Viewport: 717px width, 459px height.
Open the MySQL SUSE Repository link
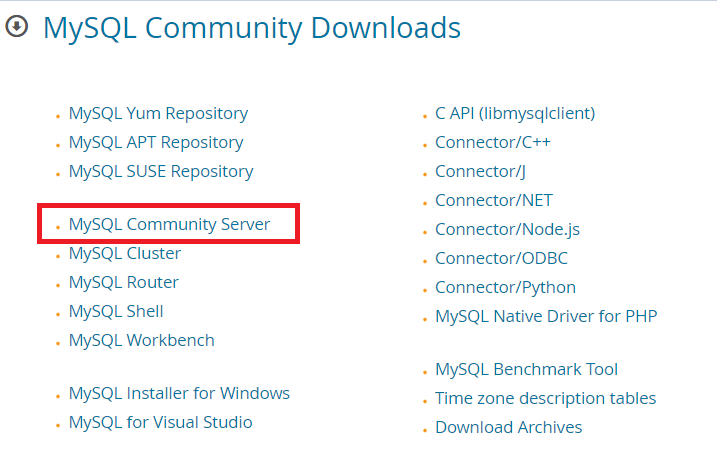pyautogui.click(x=161, y=172)
